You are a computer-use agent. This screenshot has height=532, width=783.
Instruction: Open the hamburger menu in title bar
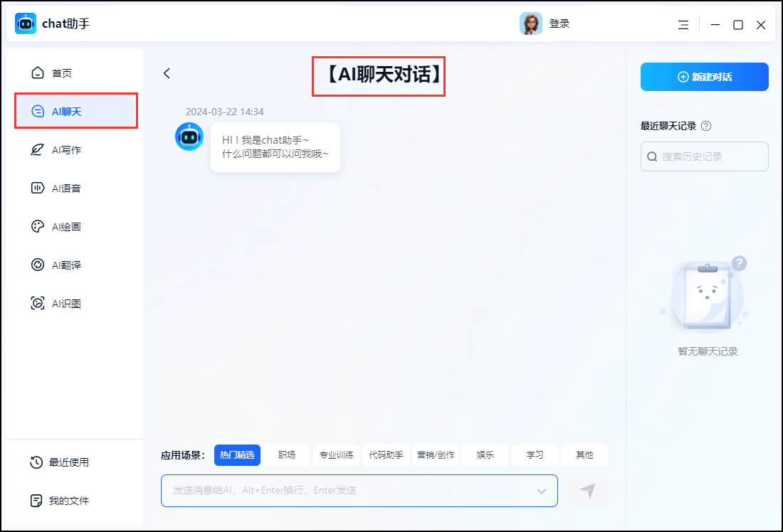(683, 25)
